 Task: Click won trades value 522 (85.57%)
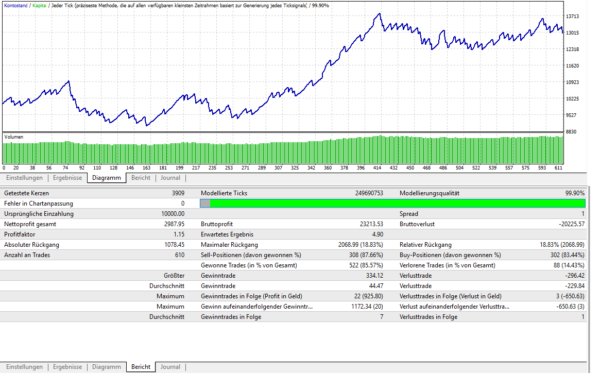(366, 265)
